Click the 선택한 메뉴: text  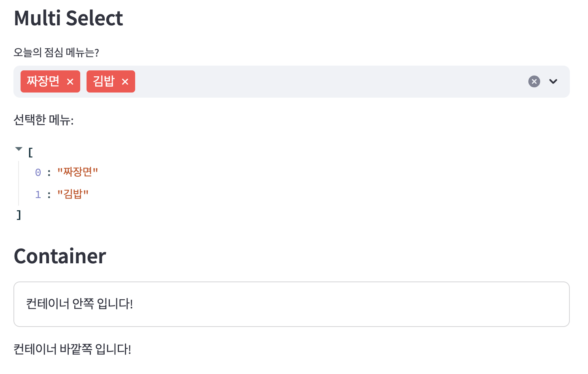tap(43, 120)
